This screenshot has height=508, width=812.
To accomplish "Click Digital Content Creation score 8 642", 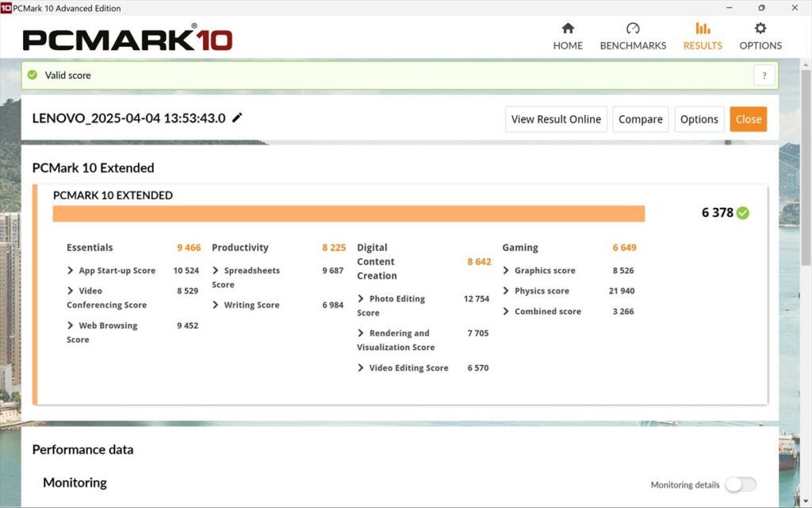I will coord(479,262).
